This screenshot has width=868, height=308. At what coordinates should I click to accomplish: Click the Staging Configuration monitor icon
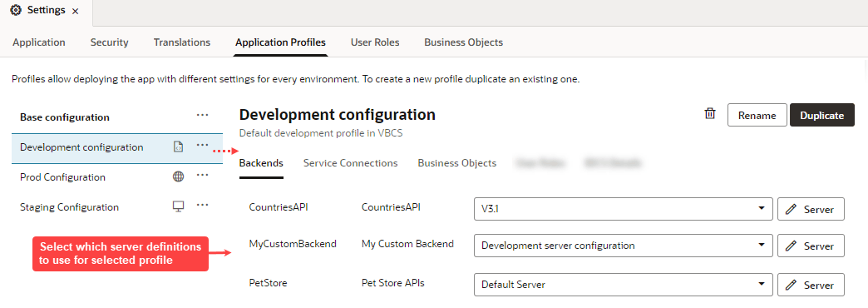[x=178, y=206]
